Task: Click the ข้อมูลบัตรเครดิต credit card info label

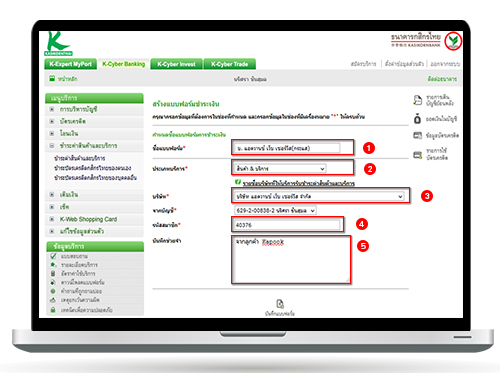Action: pyautogui.click(x=442, y=135)
